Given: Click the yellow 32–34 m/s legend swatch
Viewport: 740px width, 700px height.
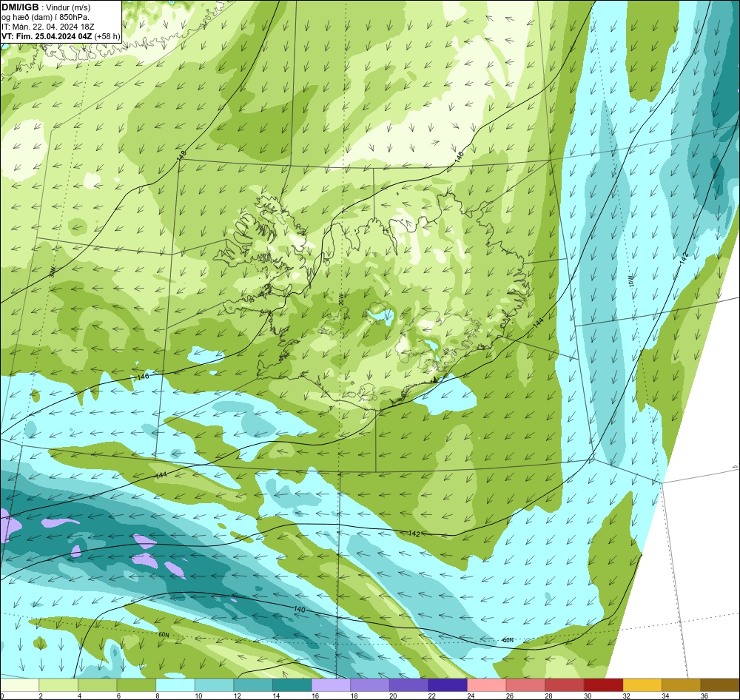Looking at the screenshot, I should coord(642,685).
